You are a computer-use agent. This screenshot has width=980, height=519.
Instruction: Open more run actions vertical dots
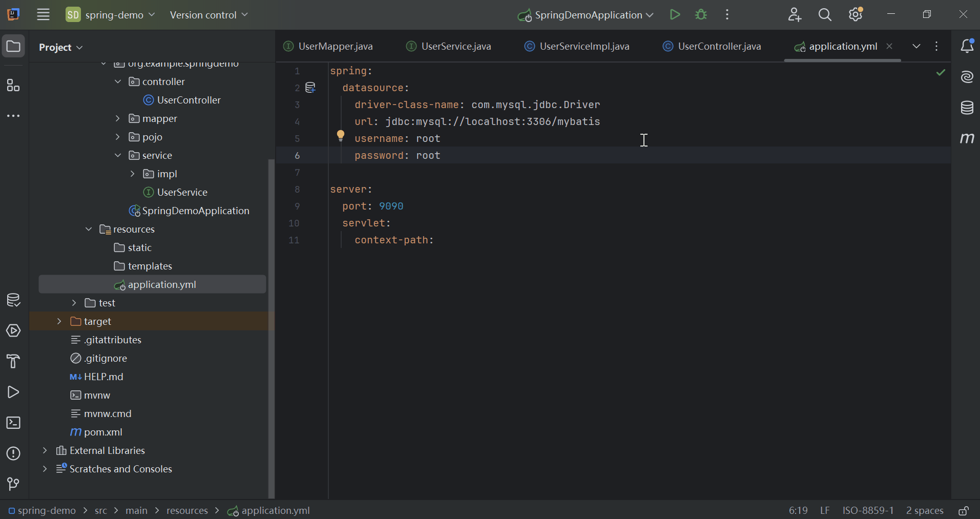(x=727, y=15)
